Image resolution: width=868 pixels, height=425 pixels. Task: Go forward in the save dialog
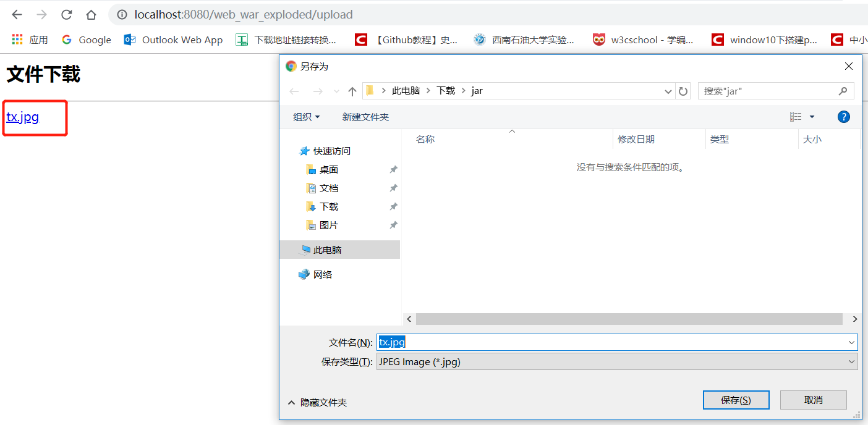coord(318,91)
